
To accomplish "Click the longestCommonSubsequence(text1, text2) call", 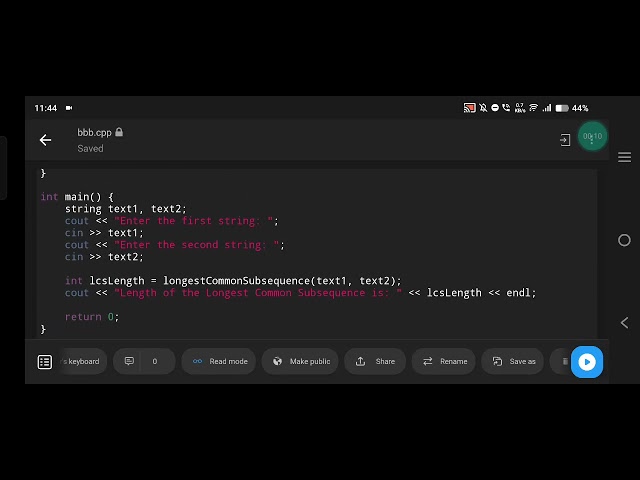I will pyautogui.click(x=279, y=281).
